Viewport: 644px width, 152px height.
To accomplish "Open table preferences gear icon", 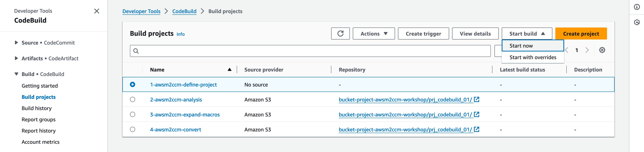I will [602, 50].
